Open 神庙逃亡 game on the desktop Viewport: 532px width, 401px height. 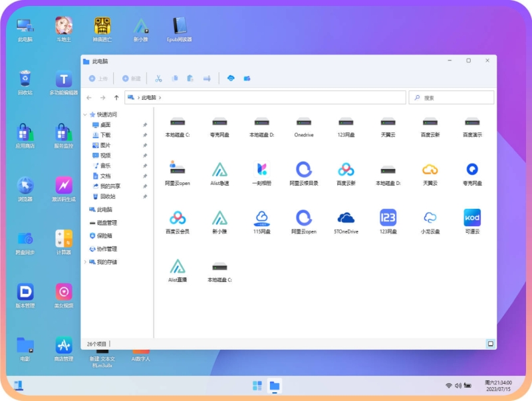point(102,29)
